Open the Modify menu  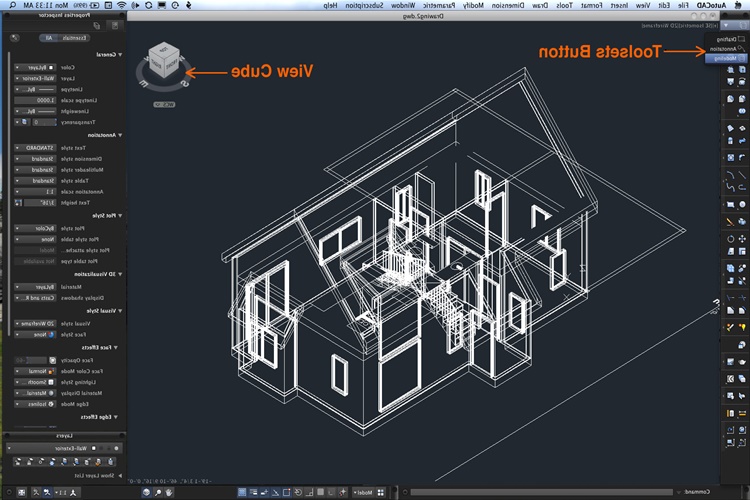(474, 5)
